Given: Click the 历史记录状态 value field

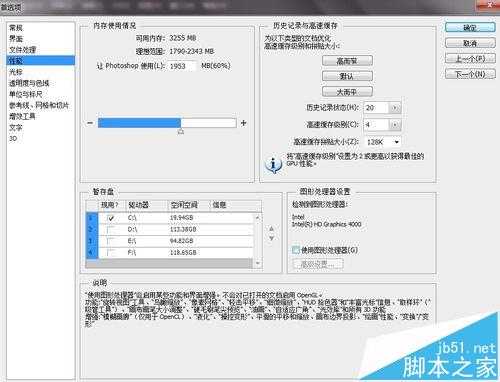Looking at the screenshot, I should [376, 108].
